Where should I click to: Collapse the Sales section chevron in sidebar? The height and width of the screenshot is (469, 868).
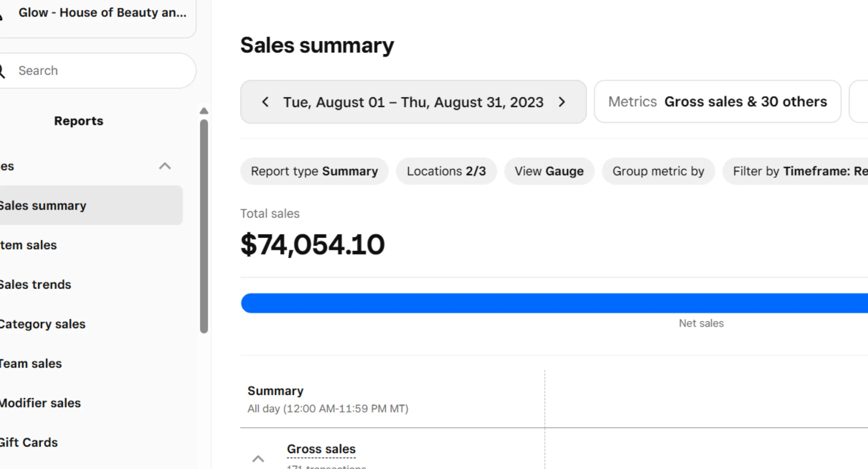click(x=165, y=166)
